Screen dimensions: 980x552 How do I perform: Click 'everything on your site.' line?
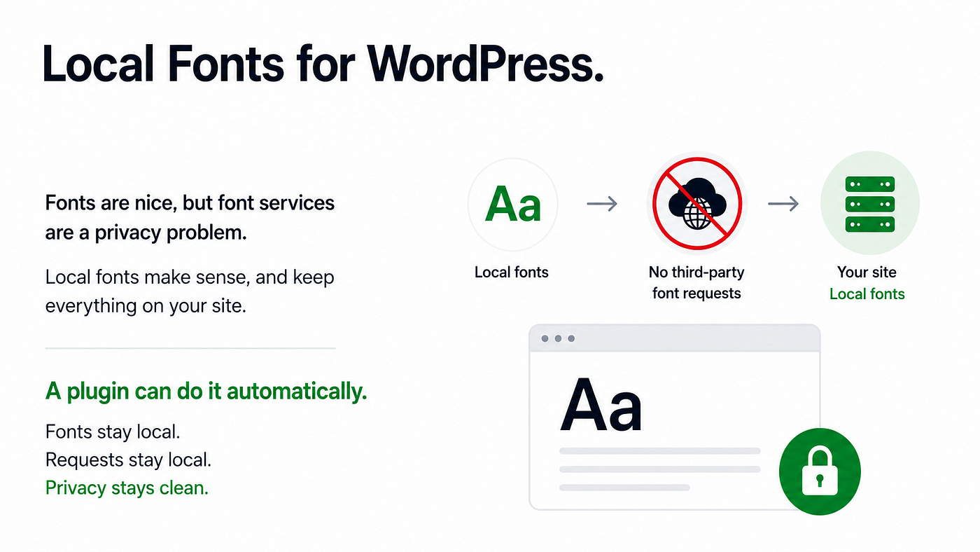pyautogui.click(x=146, y=306)
